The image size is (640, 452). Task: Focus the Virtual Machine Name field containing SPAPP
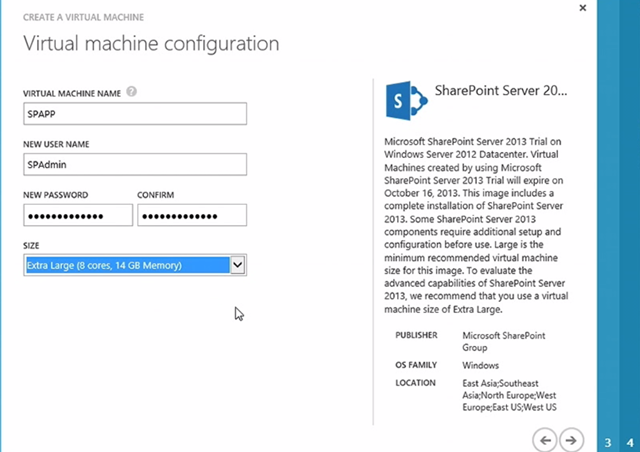(x=135, y=114)
